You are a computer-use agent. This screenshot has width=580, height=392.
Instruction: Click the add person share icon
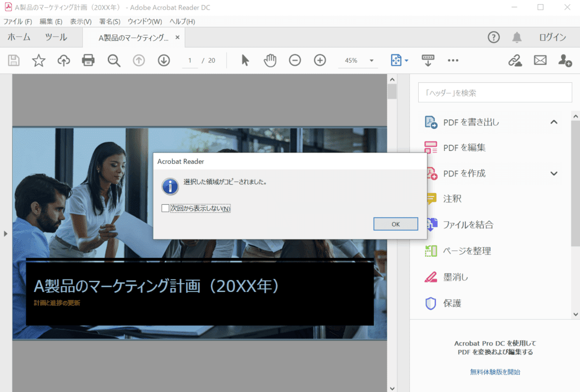(565, 60)
